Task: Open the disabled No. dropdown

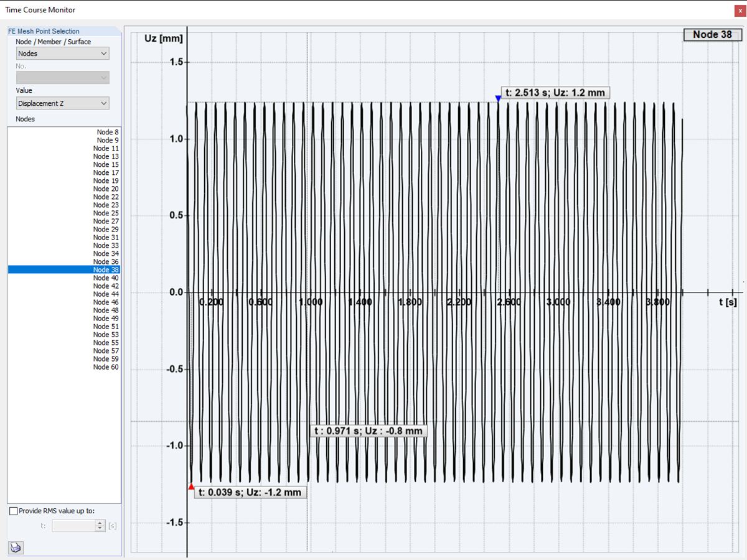Action: point(62,78)
